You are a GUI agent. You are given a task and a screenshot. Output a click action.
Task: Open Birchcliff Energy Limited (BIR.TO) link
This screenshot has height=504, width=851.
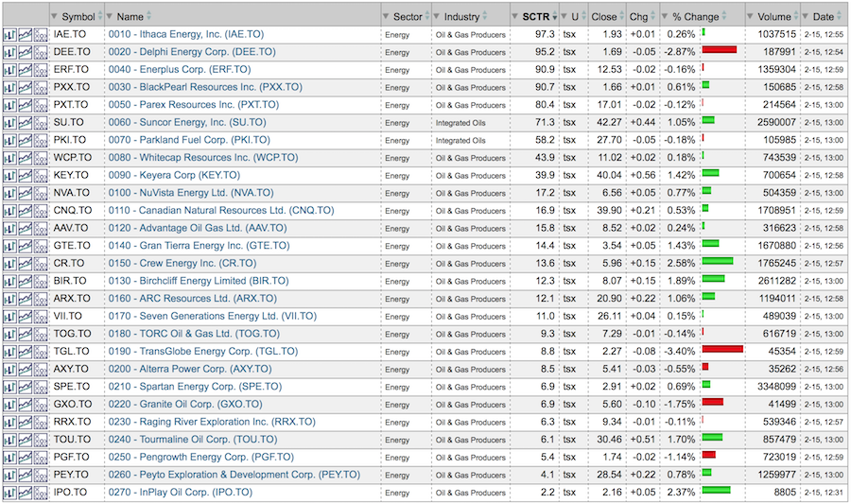199,281
